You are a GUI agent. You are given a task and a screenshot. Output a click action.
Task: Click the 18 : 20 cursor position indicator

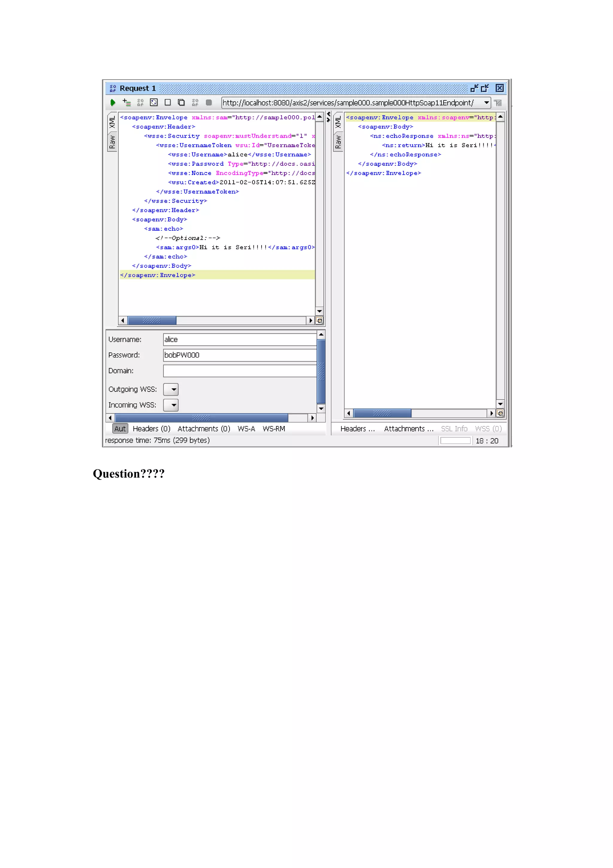[x=487, y=441]
